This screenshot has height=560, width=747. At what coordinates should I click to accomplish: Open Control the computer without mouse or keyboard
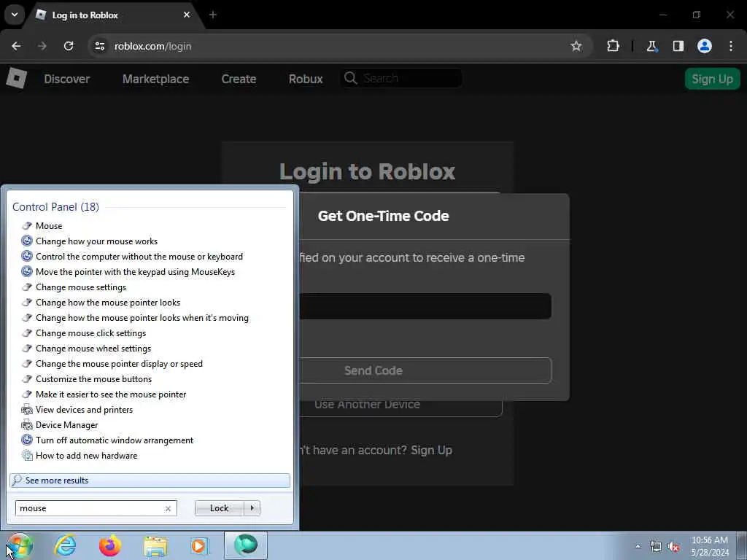[x=139, y=256]
